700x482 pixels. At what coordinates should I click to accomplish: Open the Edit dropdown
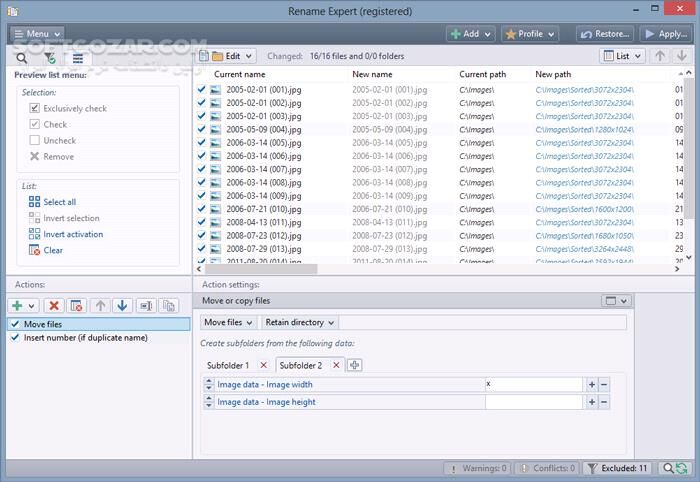[233, 56]
